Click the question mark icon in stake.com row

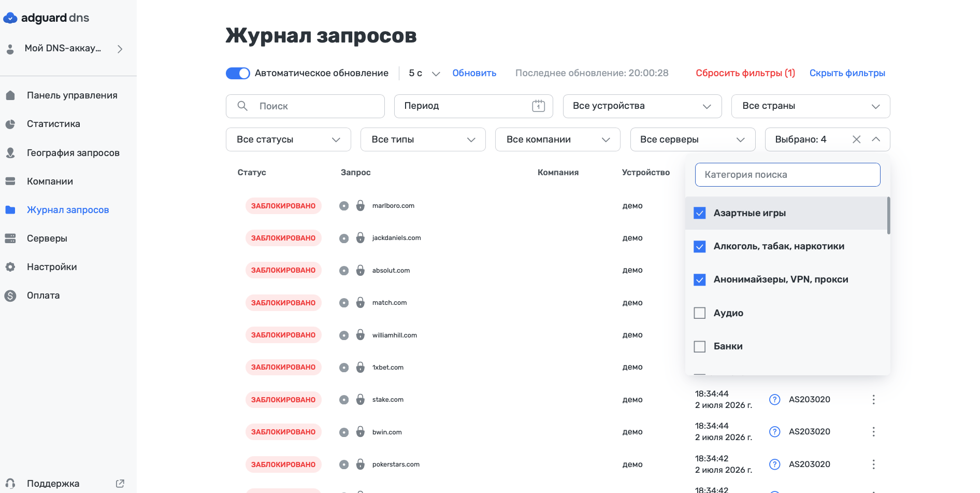point(775,400)
